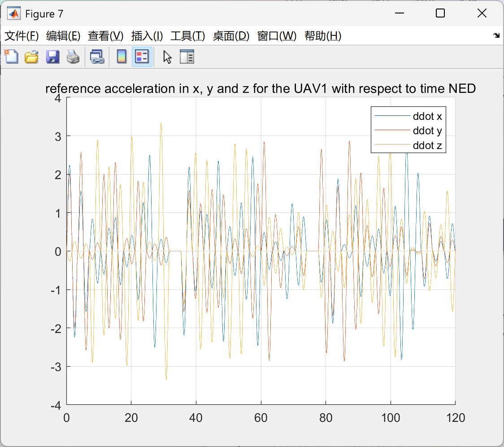Click the 'ddot x' legend entry

(x=427, y=116)
